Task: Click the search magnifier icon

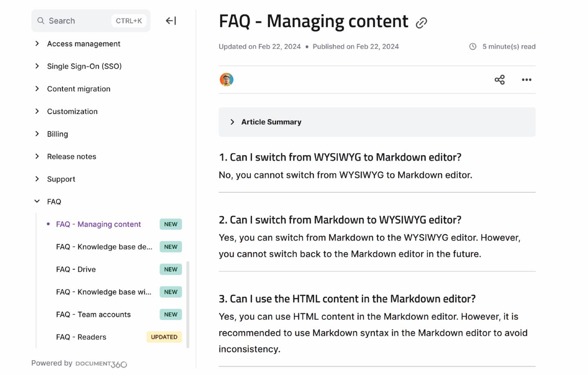Action: tap(41, 21)
